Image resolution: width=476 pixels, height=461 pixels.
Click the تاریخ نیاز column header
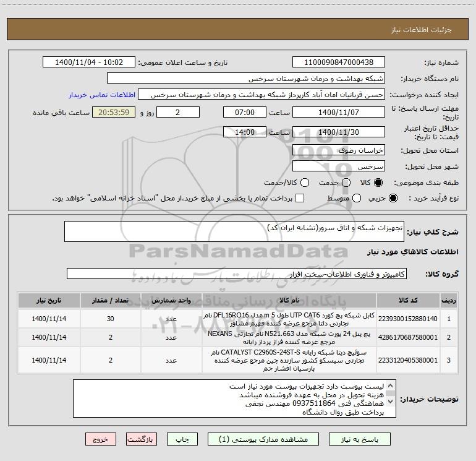coord(49,300)
